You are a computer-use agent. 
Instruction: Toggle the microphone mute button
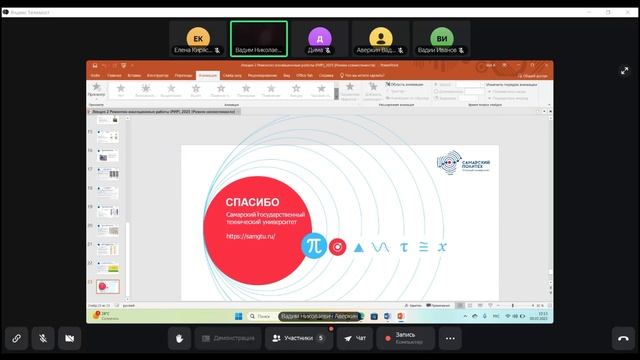click(x=43, y=338)
